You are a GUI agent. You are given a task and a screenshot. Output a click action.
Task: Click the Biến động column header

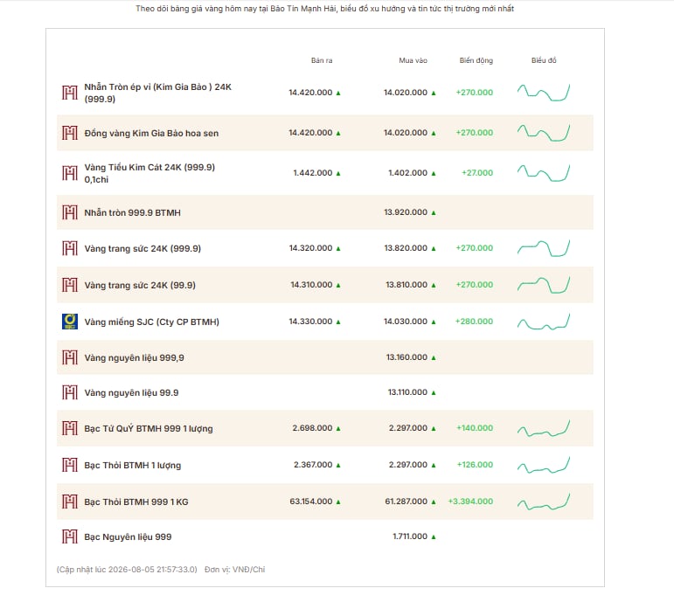point(476,60)
